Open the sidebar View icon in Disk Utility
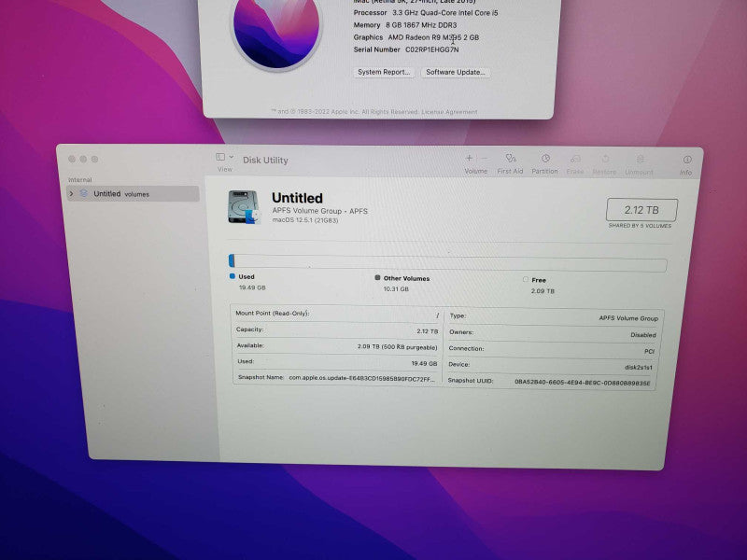Image resolution: width=747 pixels, height=560 pixels. tap(220, 157)
